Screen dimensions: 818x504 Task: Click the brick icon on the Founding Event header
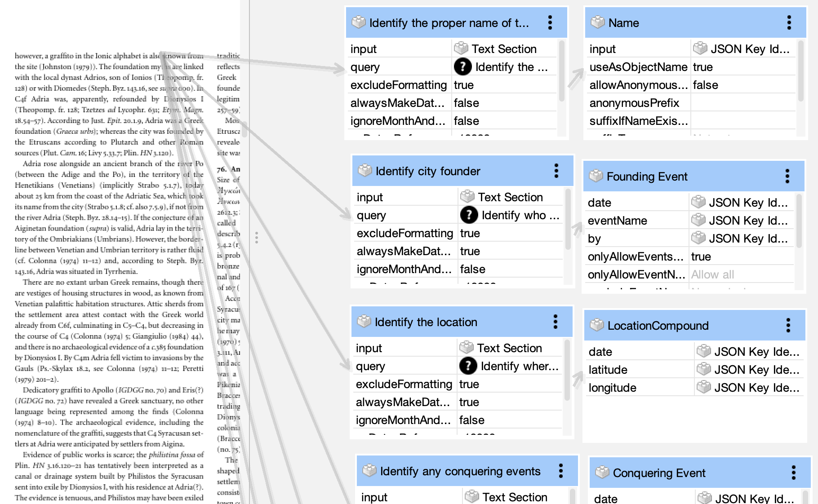(596, 176)
